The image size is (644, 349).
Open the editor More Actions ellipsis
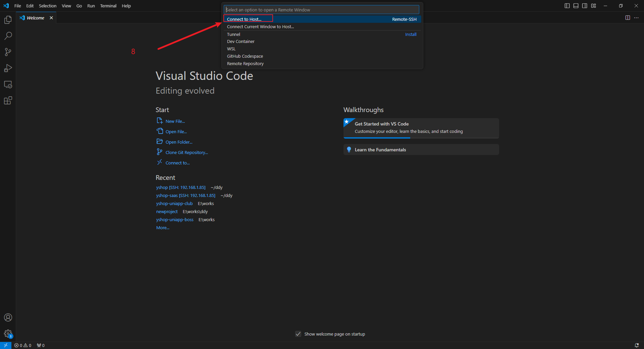coord(636,18)
